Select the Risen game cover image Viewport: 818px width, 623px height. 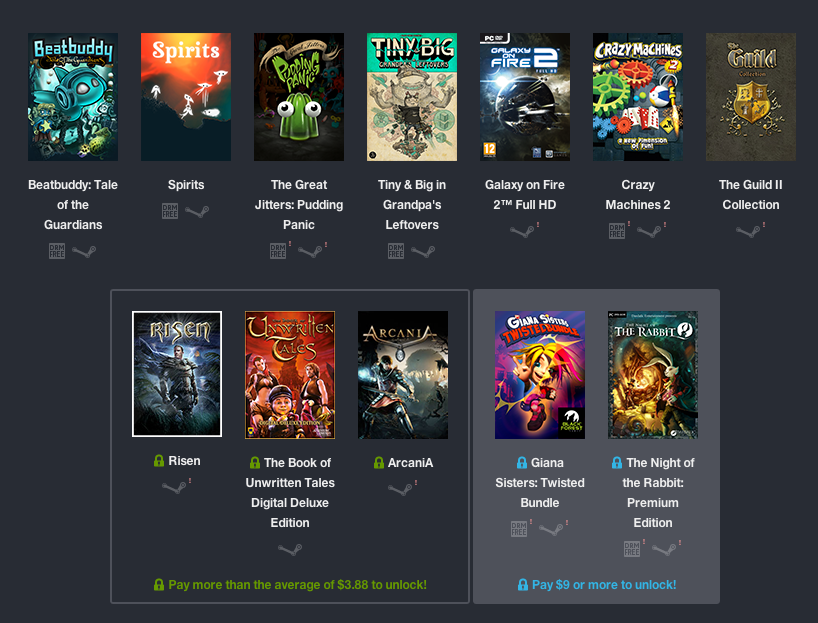pos(177,374)
